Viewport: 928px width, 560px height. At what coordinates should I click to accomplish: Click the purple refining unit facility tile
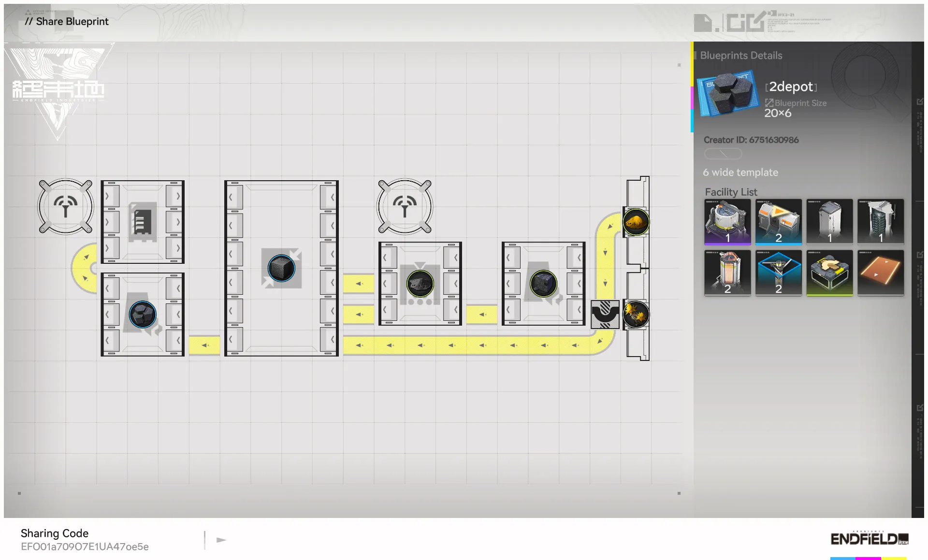727,222
